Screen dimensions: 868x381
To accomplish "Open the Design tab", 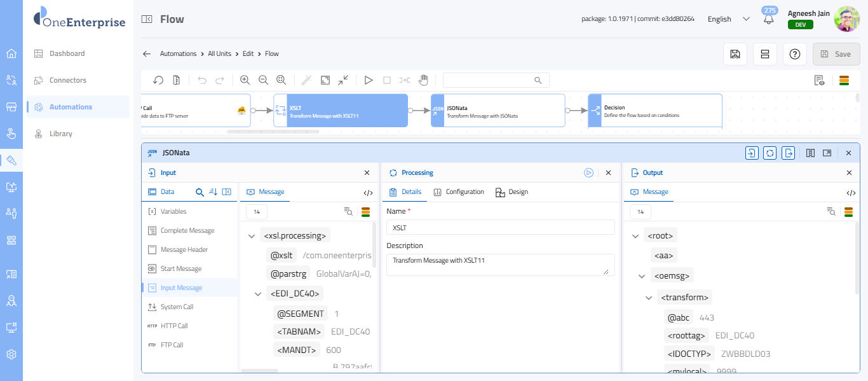I will (512, 191).
